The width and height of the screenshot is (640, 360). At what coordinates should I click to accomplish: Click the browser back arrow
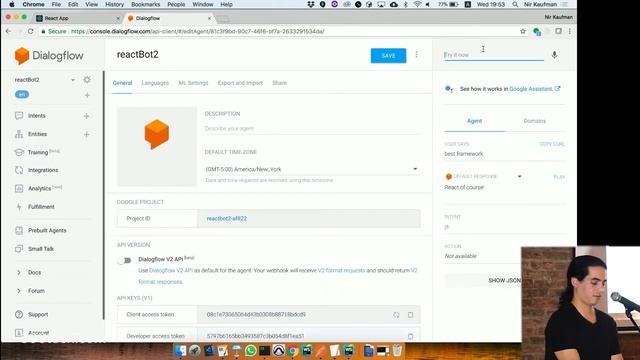(9, 31)
